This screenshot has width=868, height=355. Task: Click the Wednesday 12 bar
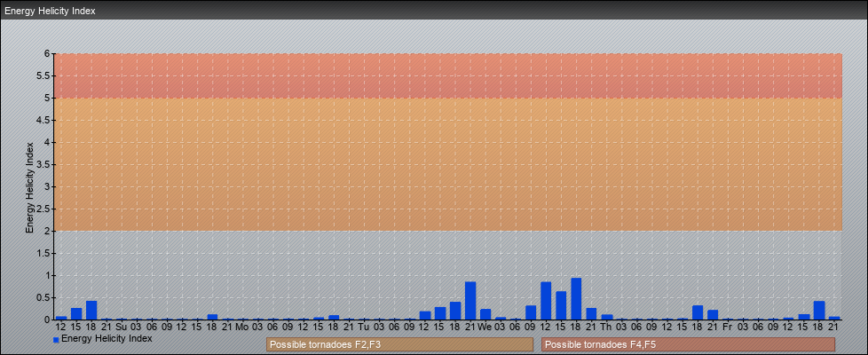[546, 301]
